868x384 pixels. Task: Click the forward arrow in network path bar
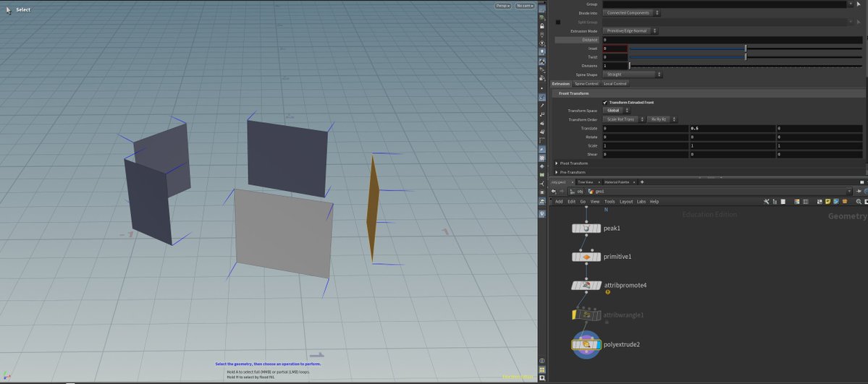(x=561, y=192)
